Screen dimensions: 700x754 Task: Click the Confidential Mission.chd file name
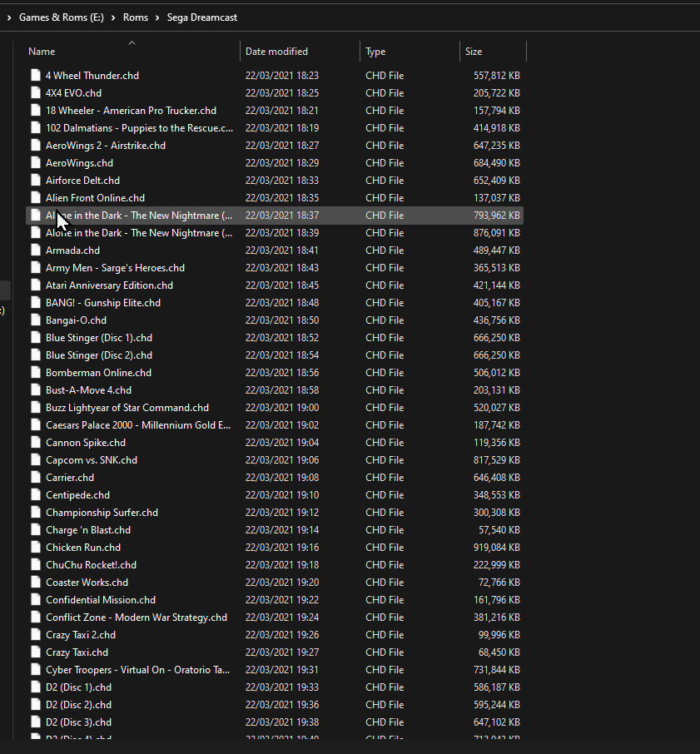click(x=101, y=600)
